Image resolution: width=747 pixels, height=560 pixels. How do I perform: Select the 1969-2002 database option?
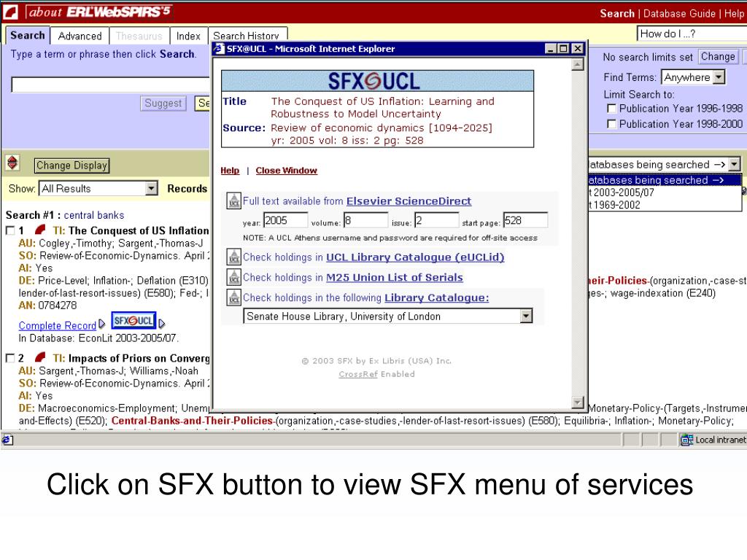click(x=665, y=205)
